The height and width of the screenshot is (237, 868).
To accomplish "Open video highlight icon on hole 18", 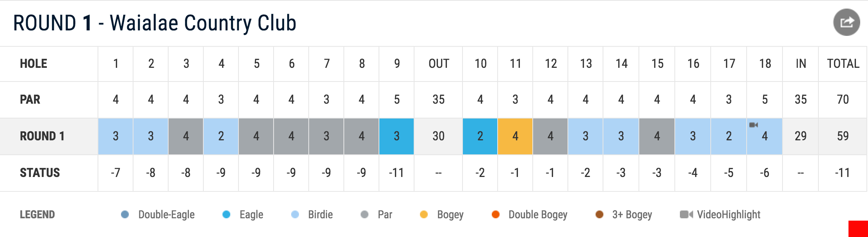I will coord(754,125).
